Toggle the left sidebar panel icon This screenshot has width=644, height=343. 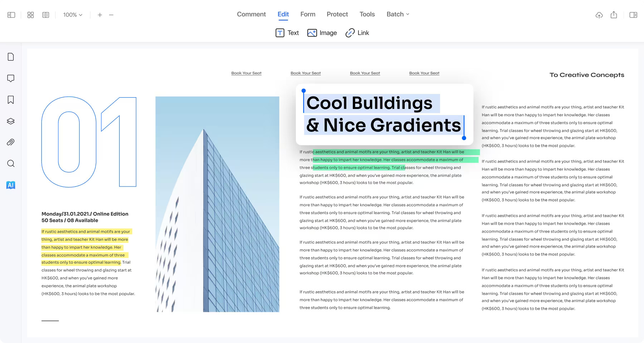[x=11, y=15]
